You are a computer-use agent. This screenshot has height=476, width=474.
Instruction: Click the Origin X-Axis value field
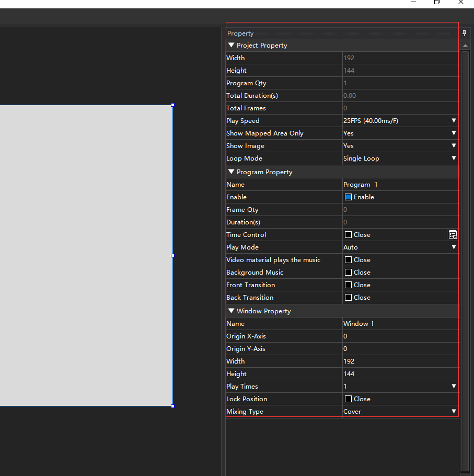coord(400,336)
